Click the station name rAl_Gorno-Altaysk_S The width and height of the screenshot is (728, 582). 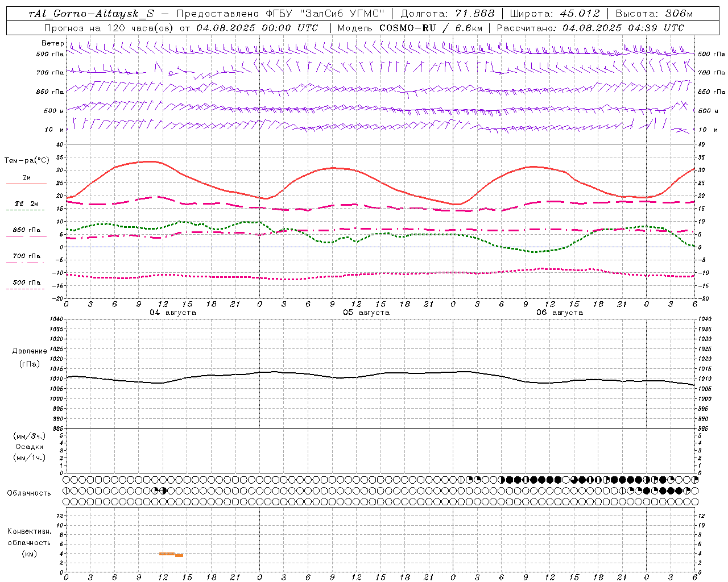[91, 14]
